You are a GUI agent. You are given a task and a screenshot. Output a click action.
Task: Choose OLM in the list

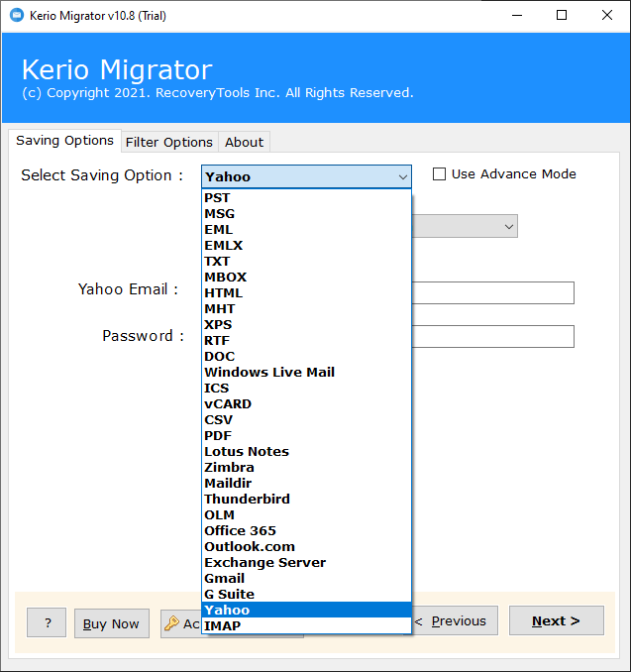(x=306, y=515)
